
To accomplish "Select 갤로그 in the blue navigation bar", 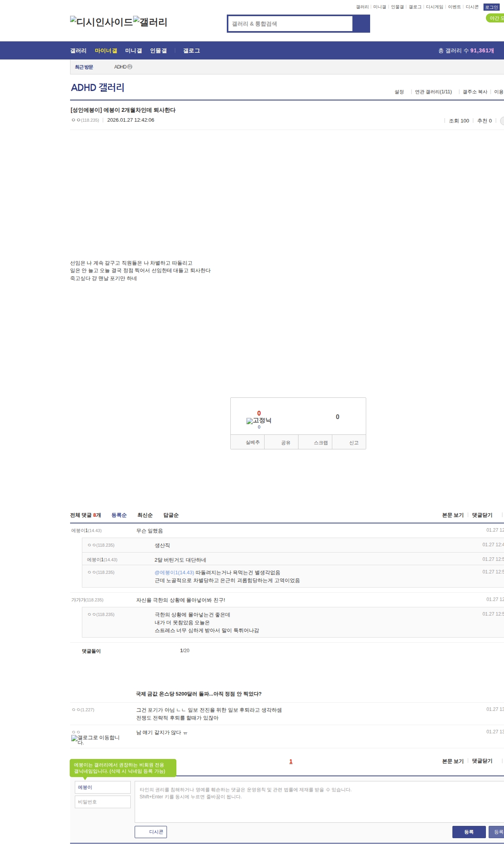I will coord(191,50).
